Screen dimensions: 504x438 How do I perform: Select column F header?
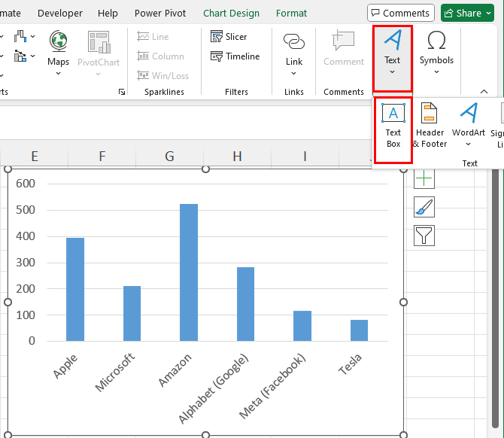(102, 157)
